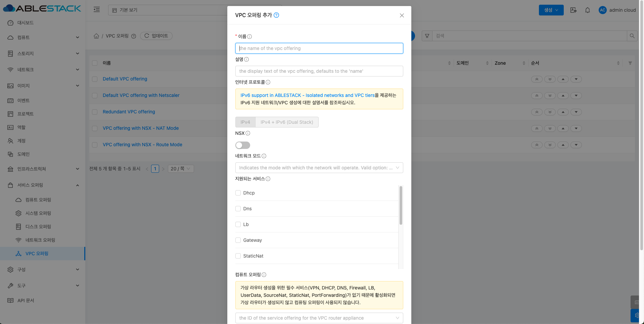
Task: Check the StaticNat service checkbox
Action: [238, 256]
